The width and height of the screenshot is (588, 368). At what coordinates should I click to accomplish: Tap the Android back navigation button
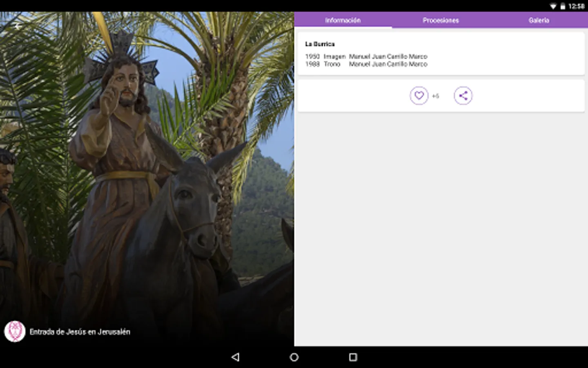235,357
